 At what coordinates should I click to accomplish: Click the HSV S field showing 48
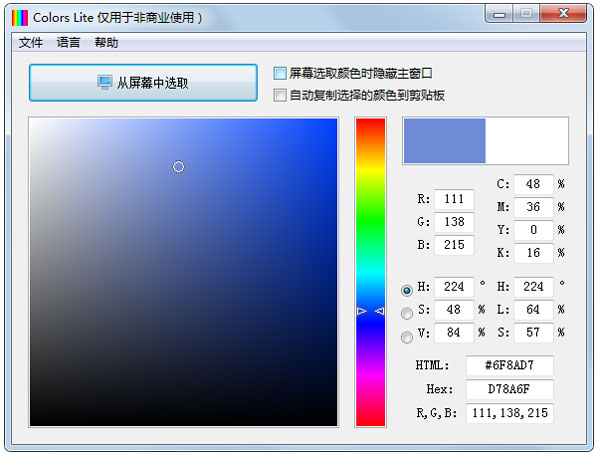click(x=454, y=310)
